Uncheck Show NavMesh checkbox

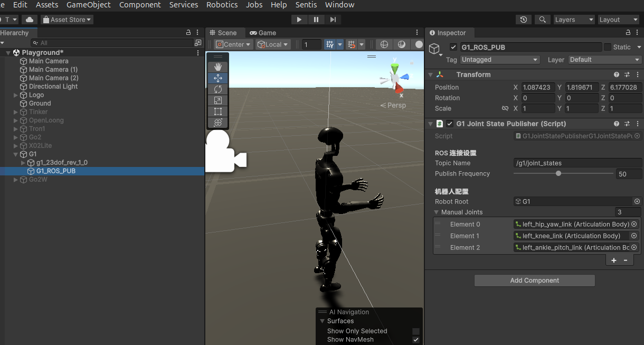coord(416,340)
